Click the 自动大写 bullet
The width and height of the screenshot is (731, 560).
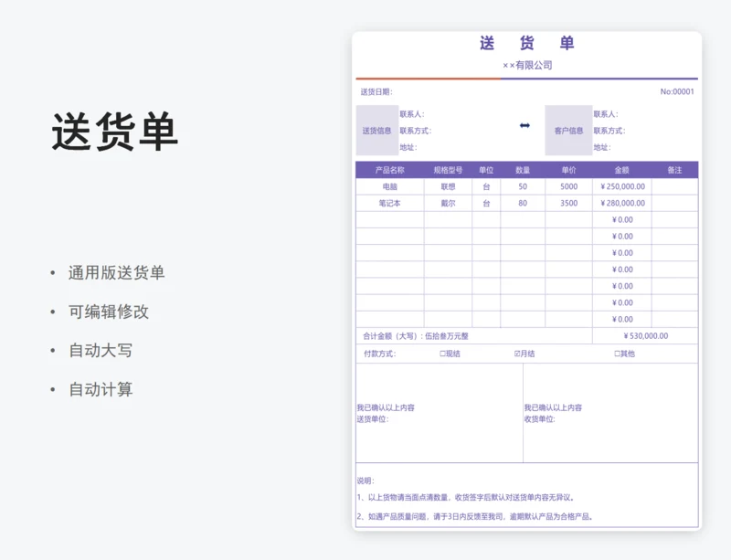tap(101, 350)
